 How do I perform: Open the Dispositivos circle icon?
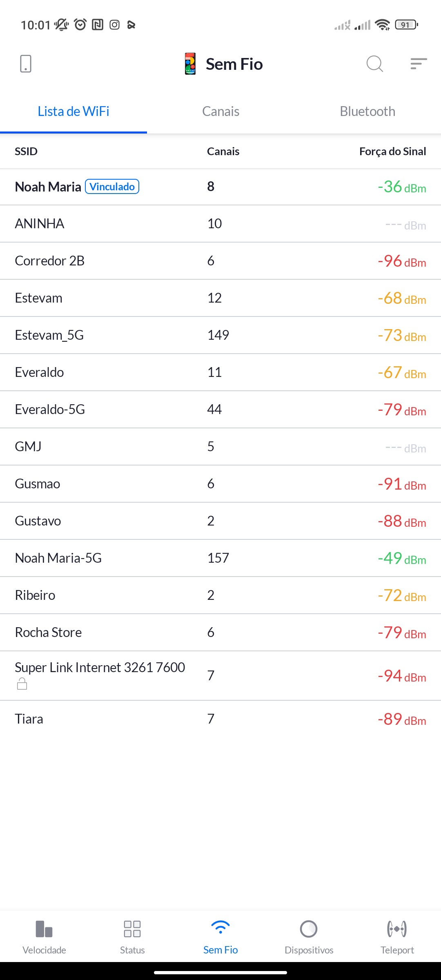[x=309, y=929]
